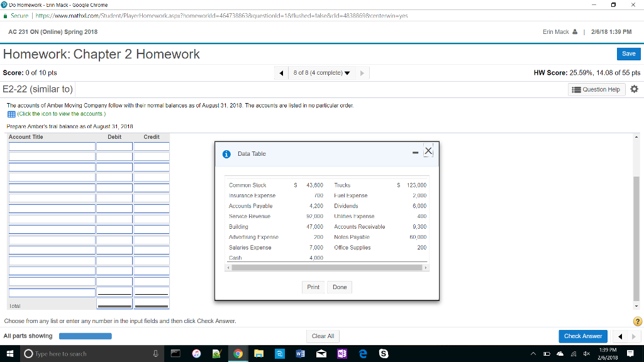The image size is (644, 362).
Task: Go to previous question with left arrow
Action: pos(280,73)
